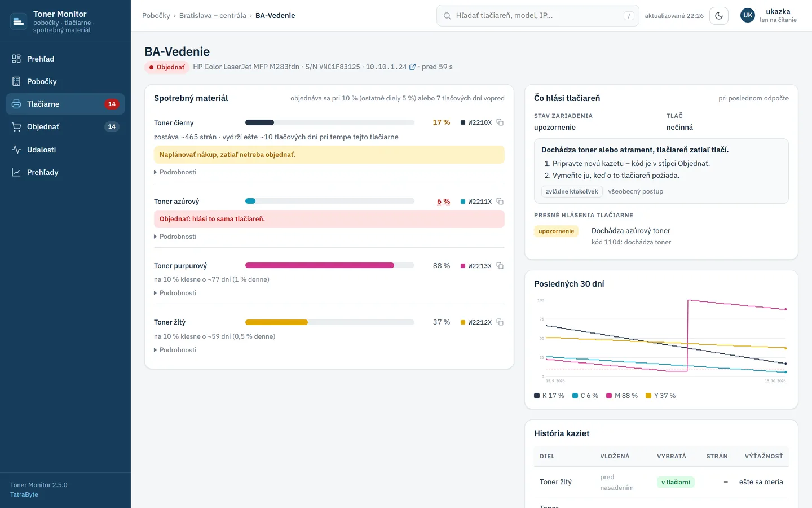Viewport: 812px width, 508px height.
Task: Open printer IP external link icon
Action: coord(412,67)
